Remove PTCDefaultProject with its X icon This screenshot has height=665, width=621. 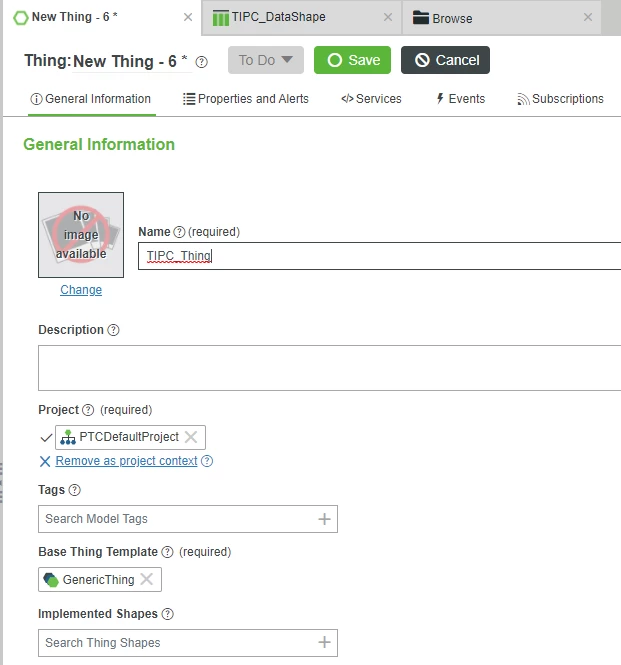point(191,437)
